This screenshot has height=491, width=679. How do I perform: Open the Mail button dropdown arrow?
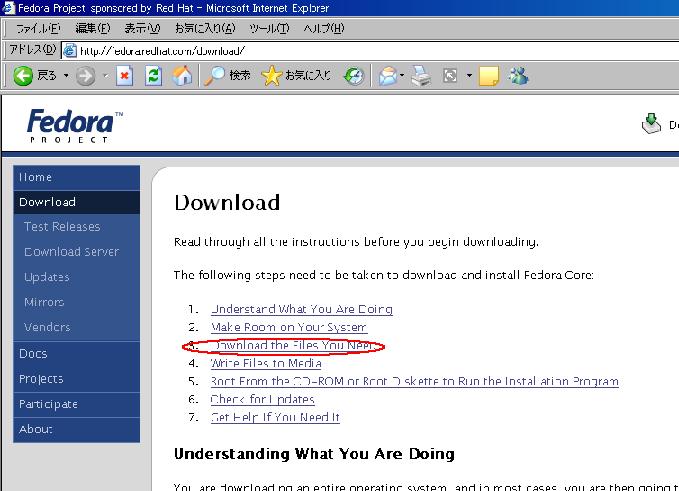(x=402, y=76)
